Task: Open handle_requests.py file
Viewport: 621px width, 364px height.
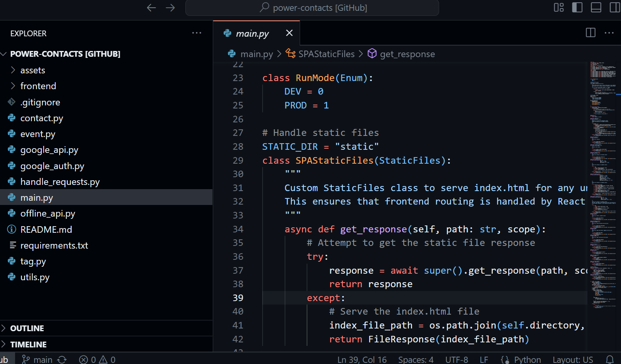Action: tap(106, 182)
